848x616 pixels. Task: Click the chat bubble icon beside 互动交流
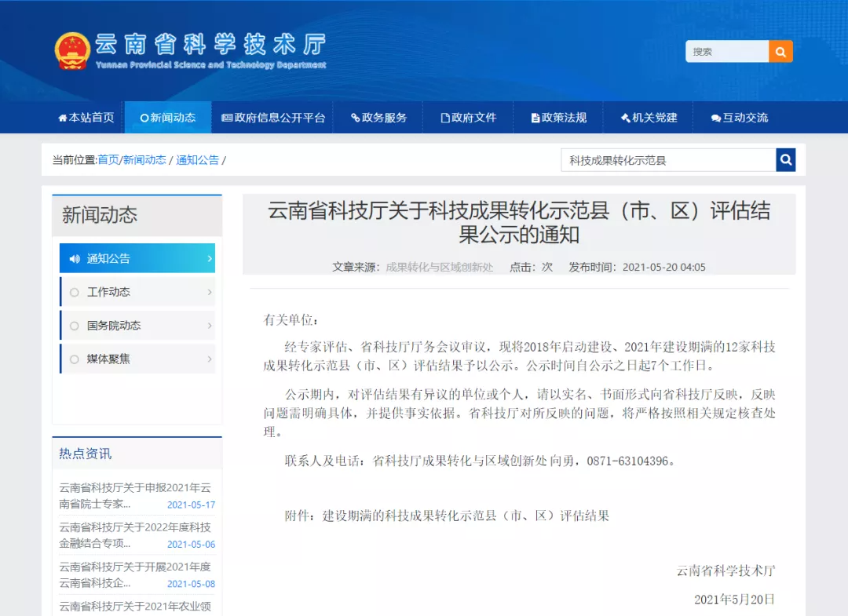click(x=715, y=118)
